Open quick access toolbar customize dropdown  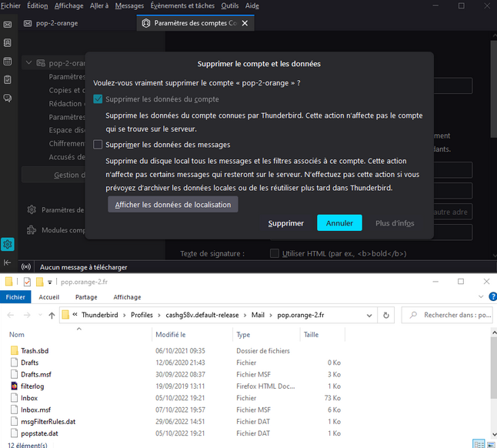(x=50, y=282)
